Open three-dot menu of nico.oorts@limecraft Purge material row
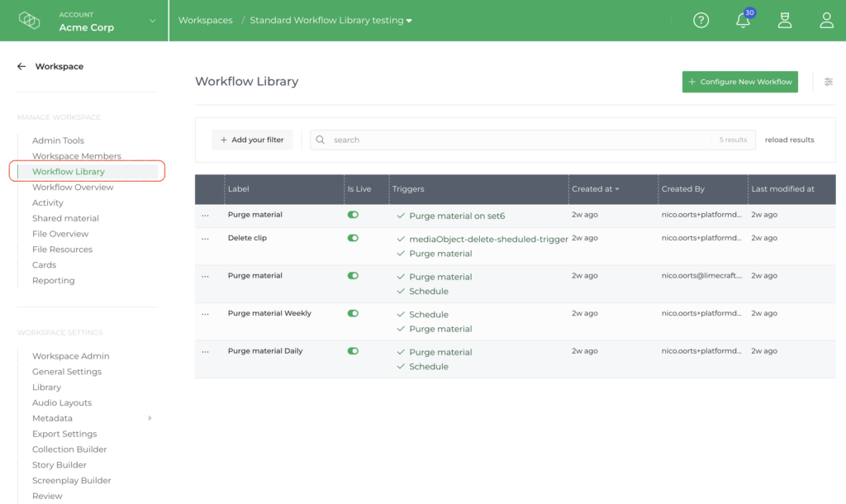 [x=205, y=276]
